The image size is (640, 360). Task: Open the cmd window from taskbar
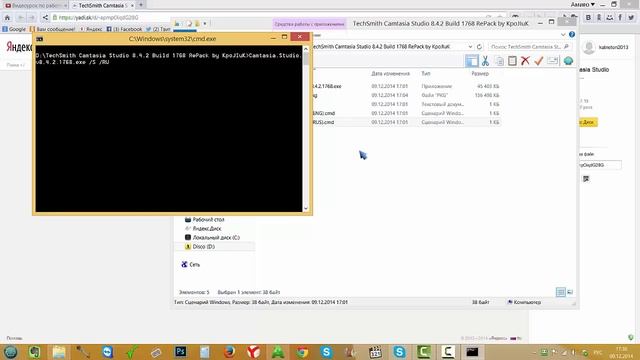pyautogui.click(x=472, y=352)
